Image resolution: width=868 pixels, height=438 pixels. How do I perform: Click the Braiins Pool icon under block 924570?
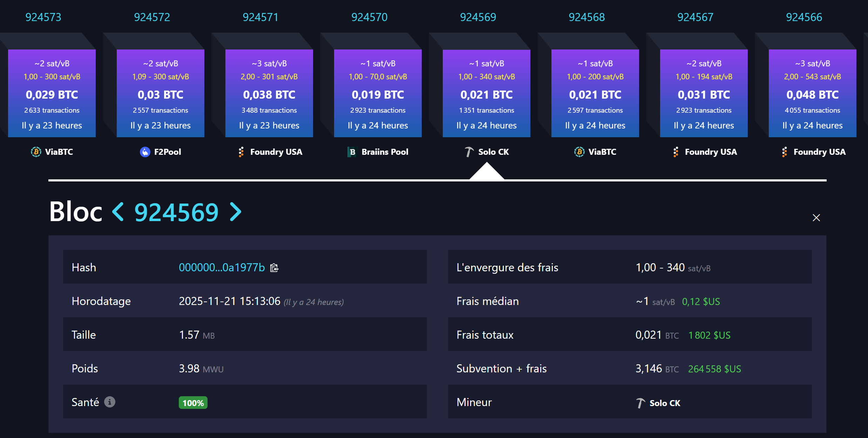352,152
